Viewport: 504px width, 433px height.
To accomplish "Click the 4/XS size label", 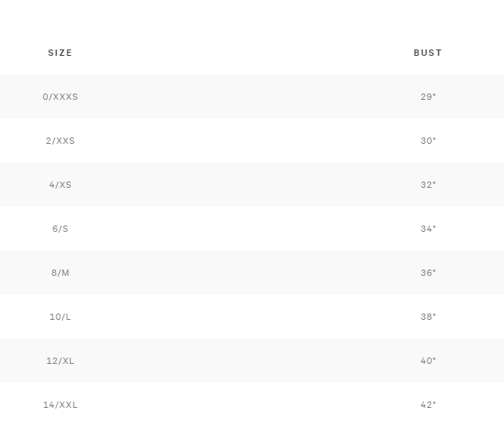I will (60, 185).
